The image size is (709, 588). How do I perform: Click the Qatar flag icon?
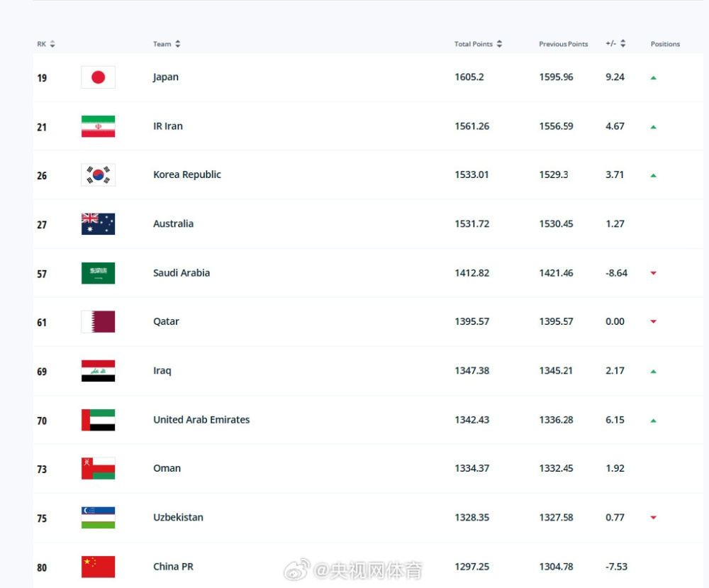[98, 321]
